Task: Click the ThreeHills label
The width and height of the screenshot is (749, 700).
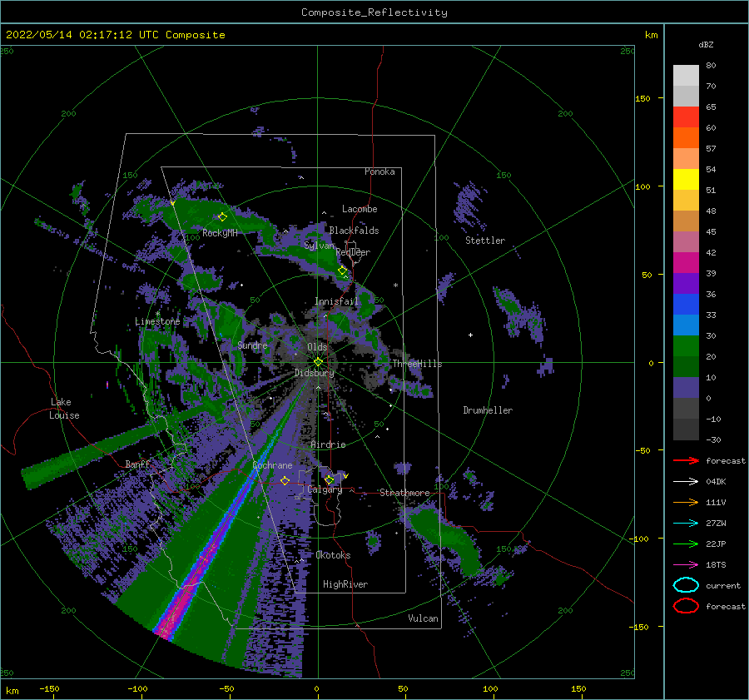Action: 417,364
